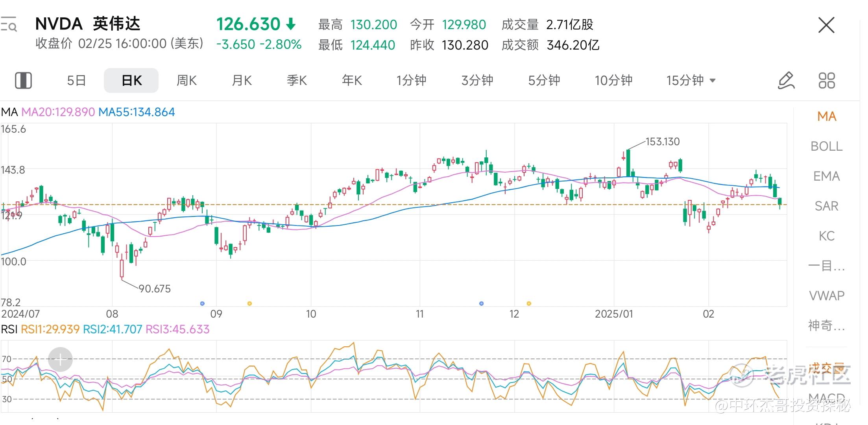Click the blue event dot before 12
The height and width of the screenshot is (425, 868).
click(481, 303)
